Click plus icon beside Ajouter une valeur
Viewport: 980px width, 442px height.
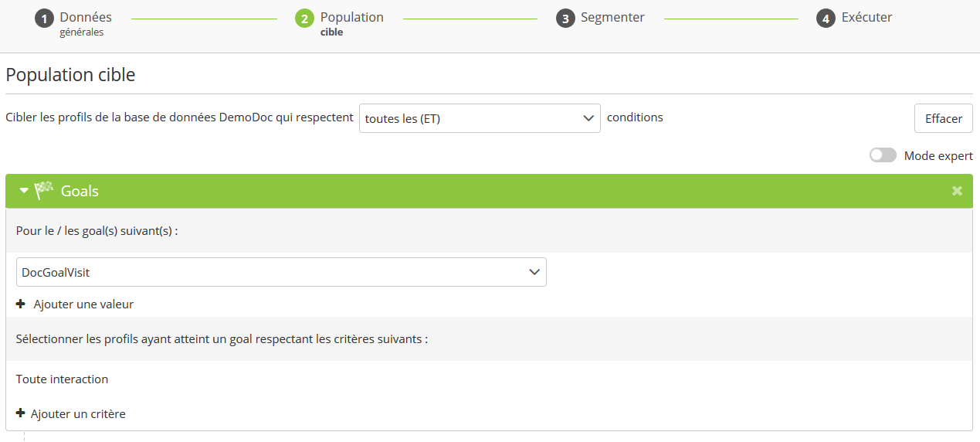(x=21, y=304)
